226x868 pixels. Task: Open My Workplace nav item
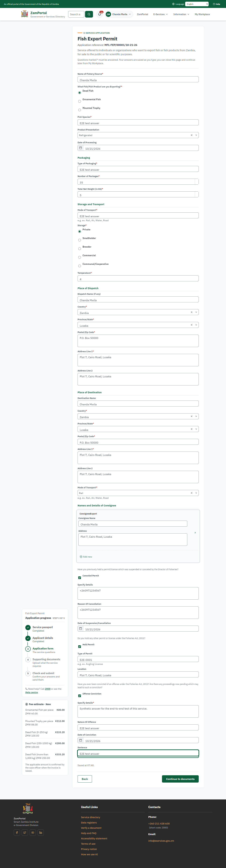(202, 14)
